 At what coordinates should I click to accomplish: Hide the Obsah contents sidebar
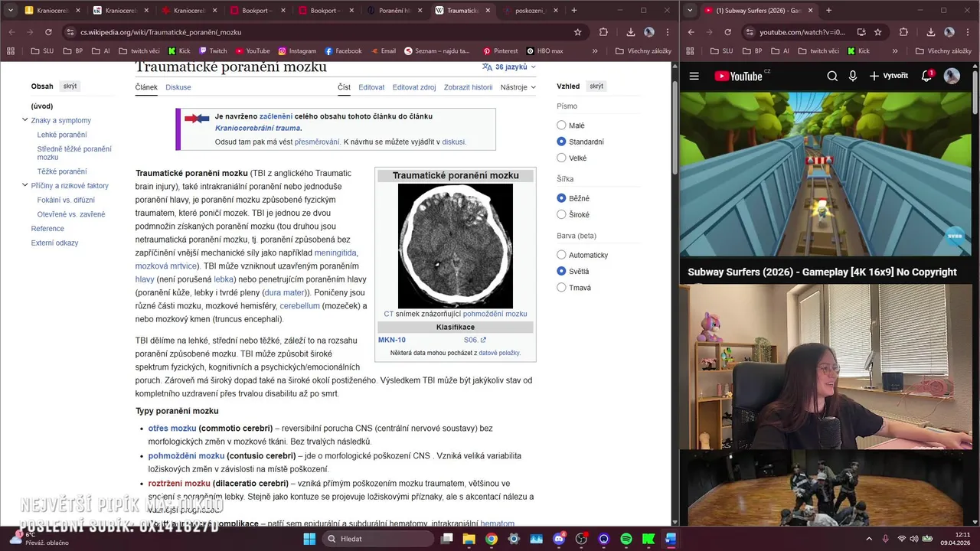point(70,86)
